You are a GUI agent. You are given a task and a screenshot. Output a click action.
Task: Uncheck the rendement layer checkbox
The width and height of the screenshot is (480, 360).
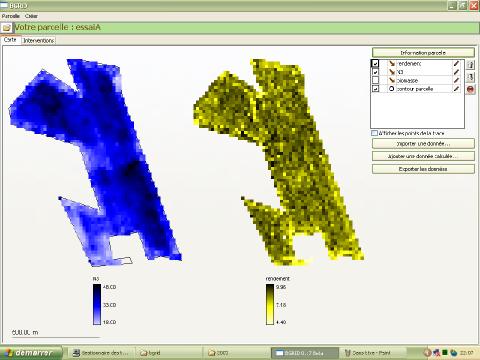tap(375, 63)
